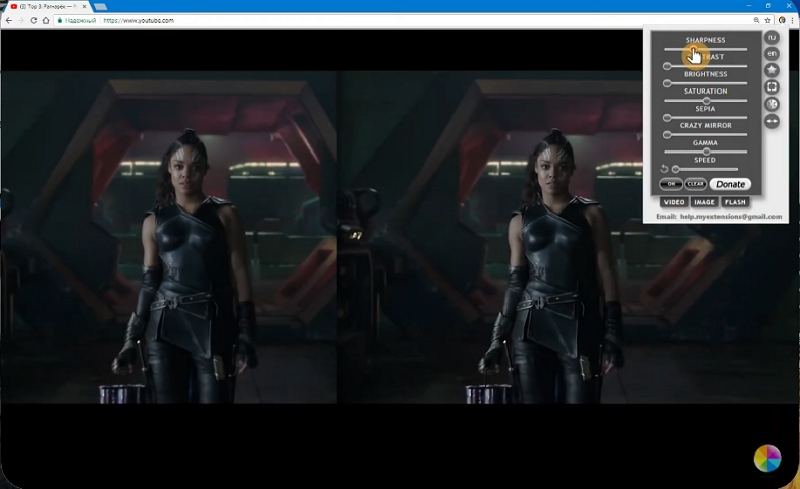Open the Chrome three-dot menu
Image resolution: width=800 pixels, height=489 pixels.
pos(792,20)
